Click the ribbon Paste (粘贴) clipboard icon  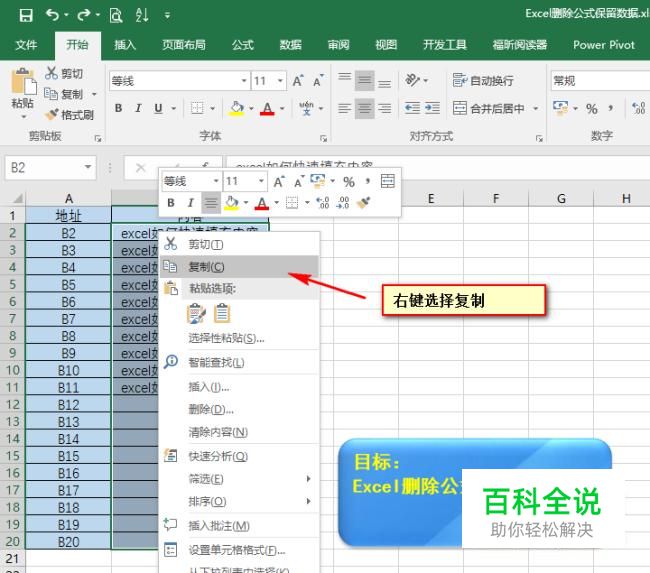coord(23,82)
